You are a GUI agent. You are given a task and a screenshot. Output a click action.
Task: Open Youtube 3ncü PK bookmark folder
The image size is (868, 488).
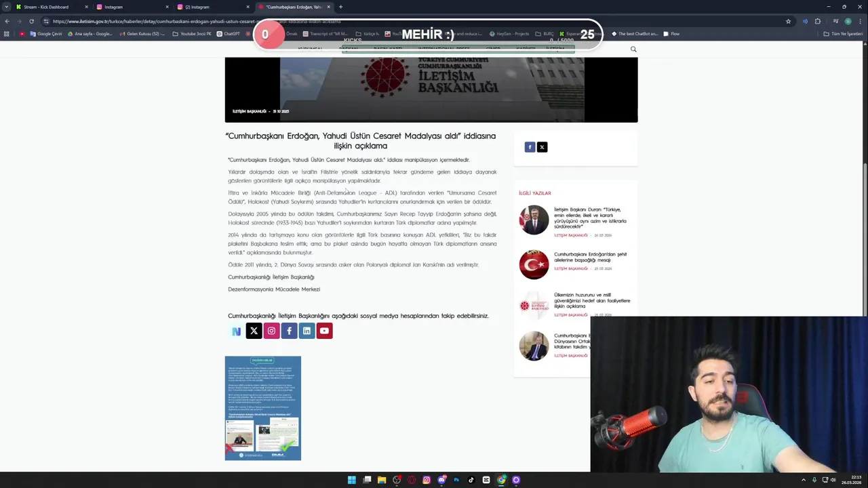(193, 34)
